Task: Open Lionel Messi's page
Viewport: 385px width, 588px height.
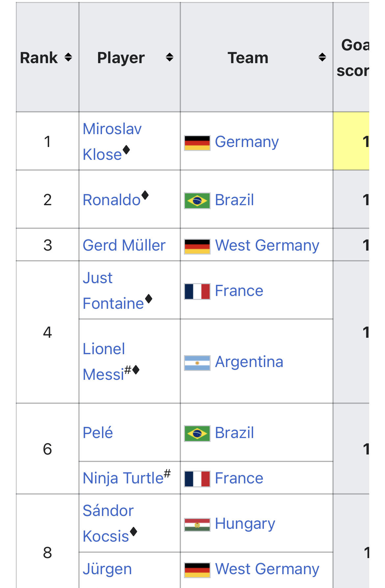Action: [104, 362]
